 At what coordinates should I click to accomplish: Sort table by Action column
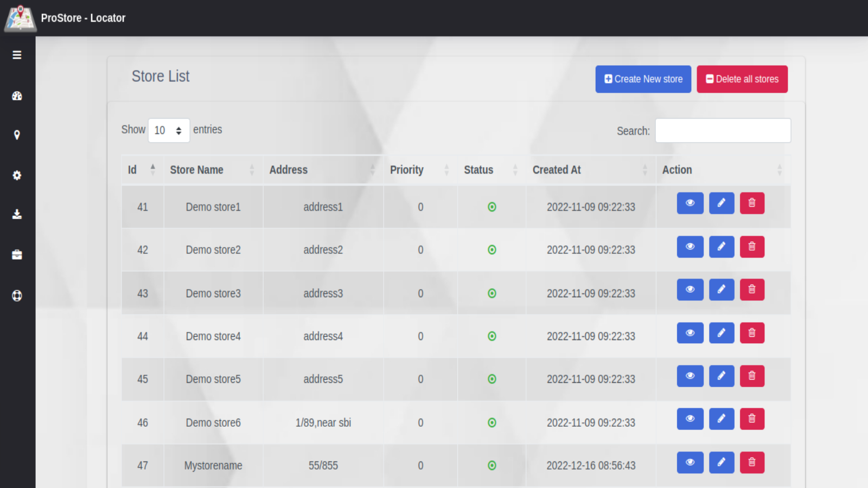click(723, 170)
